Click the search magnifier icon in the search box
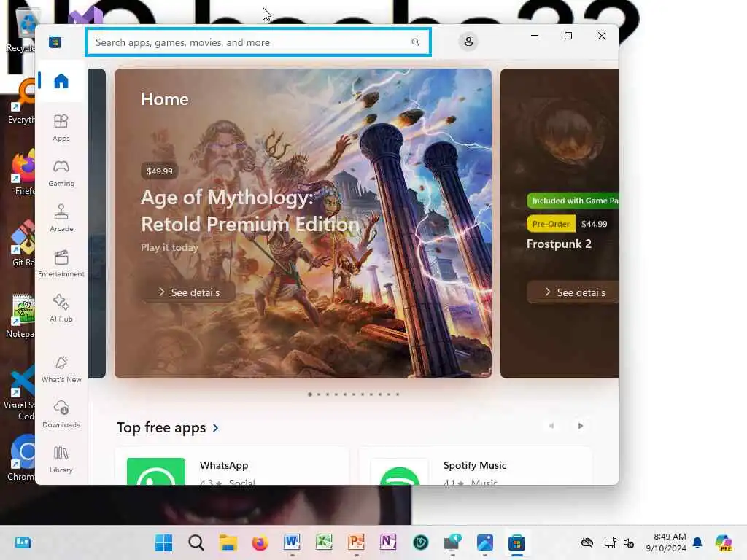 (415, 42)
